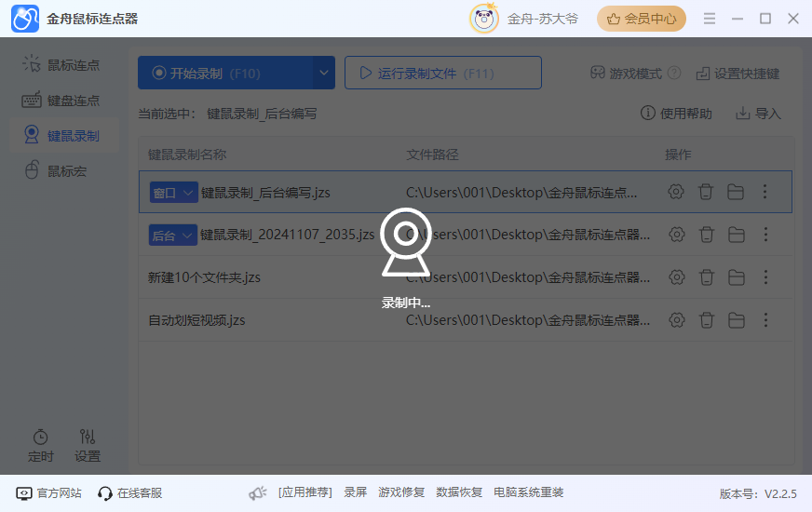This screenshot has width=812, height=512.
Task: Open the 设置 sliders icon
Action: pyautogui.click(x=87, y=437)
